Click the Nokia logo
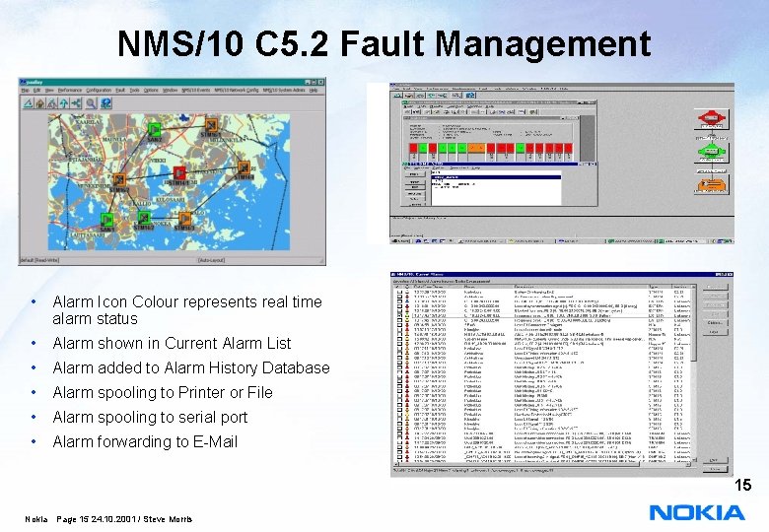This screenshot has width=769, height=532. (697, 512)
